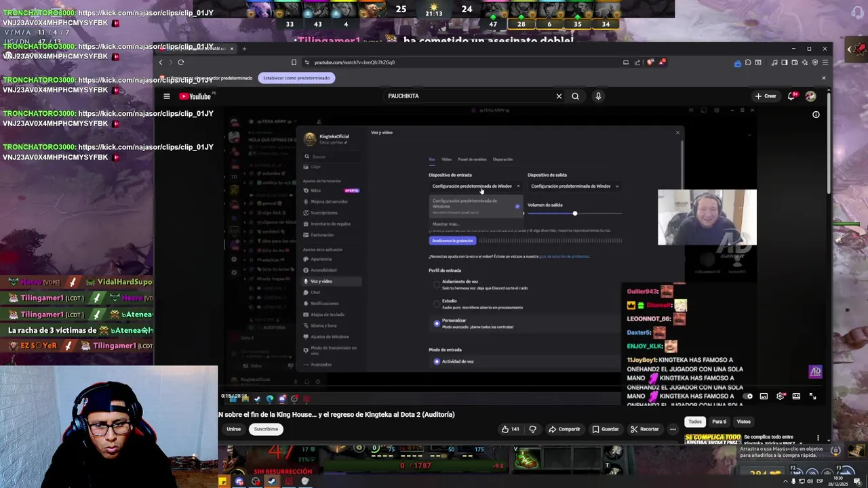
Task: Open Voz tab in Discord settings
Action: click(431, 159)
